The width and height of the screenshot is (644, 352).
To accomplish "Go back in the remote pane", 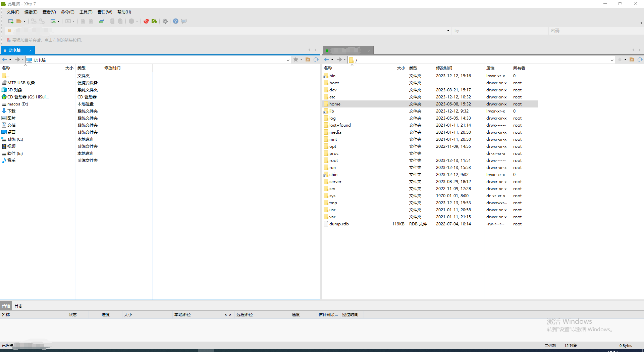I will [327, 59].
